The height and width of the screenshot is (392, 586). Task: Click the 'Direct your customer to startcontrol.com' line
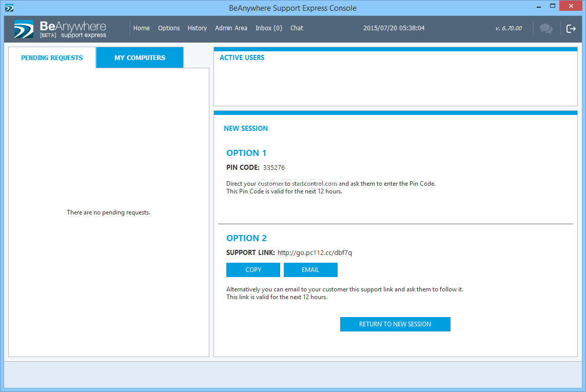pos(331,184)
